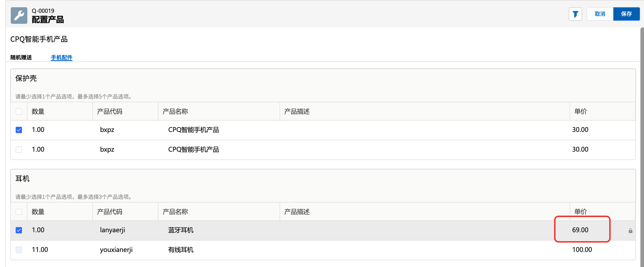Click the 100.00 unit price of 有线耳机
Screen dimensions: 644x267
coord(582,250)
